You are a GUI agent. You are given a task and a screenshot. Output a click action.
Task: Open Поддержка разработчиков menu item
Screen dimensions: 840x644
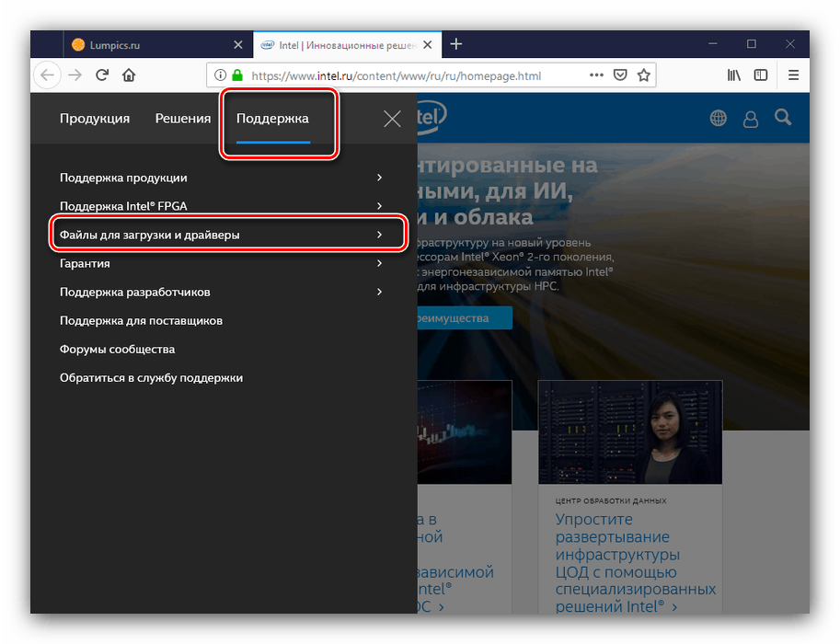(x=135, y=292)
